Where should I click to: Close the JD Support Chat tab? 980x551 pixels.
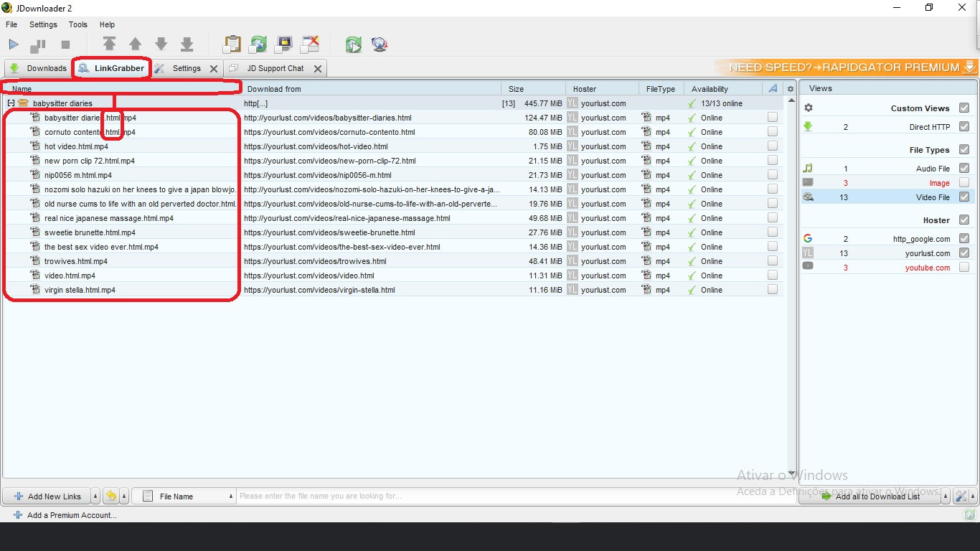point(318,69)
